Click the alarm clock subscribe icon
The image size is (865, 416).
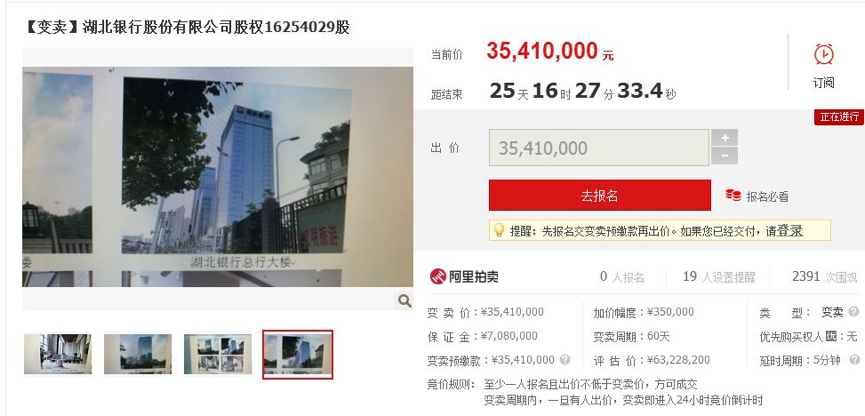coord(824,55)
